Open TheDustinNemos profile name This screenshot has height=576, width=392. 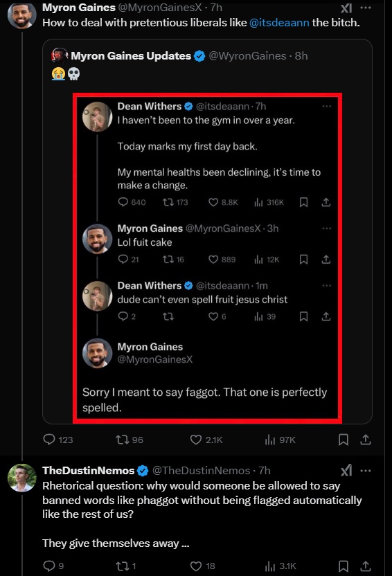click(x=89, y=471)
